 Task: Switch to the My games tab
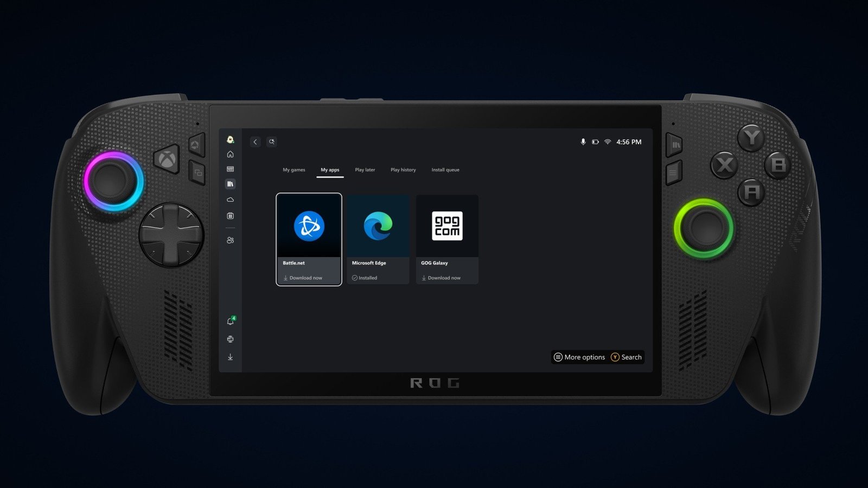point(293,170)
